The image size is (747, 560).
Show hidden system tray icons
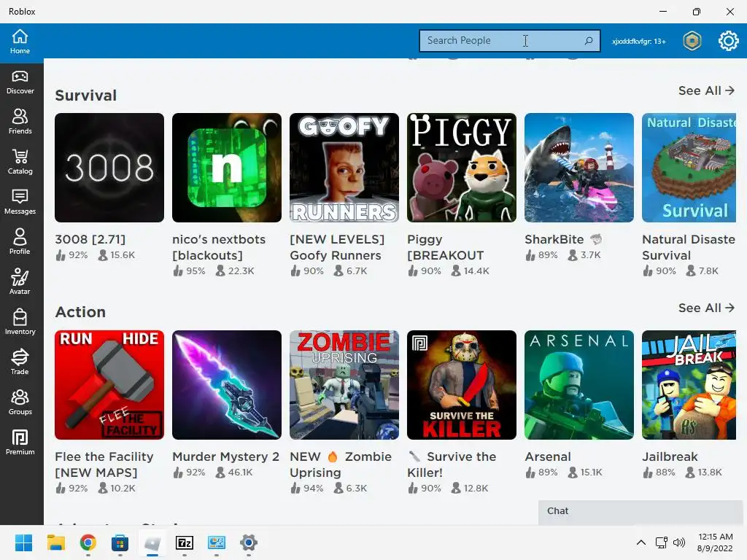pos(641,542)
